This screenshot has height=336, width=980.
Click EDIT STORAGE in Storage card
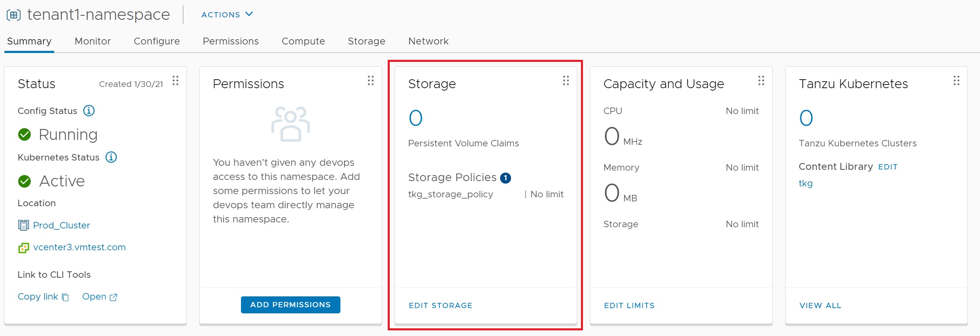click(440, 306)
